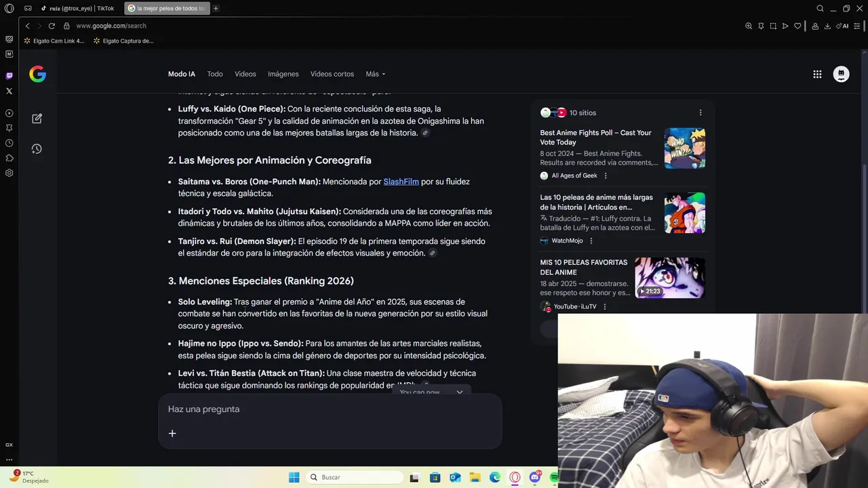Expand the Más dropdown
Viewport: 868px width, 488px height.
375,74
